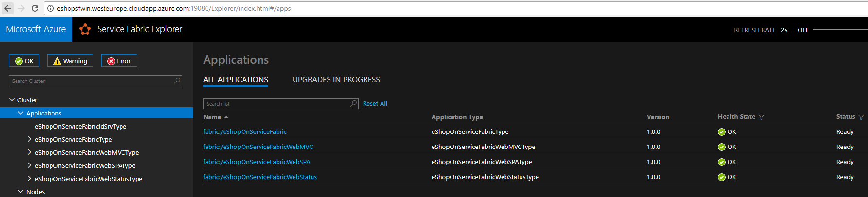This screenshot has width=868, height=197.
Task: Adjust the refresh rate slider
Action: [840, 30]
